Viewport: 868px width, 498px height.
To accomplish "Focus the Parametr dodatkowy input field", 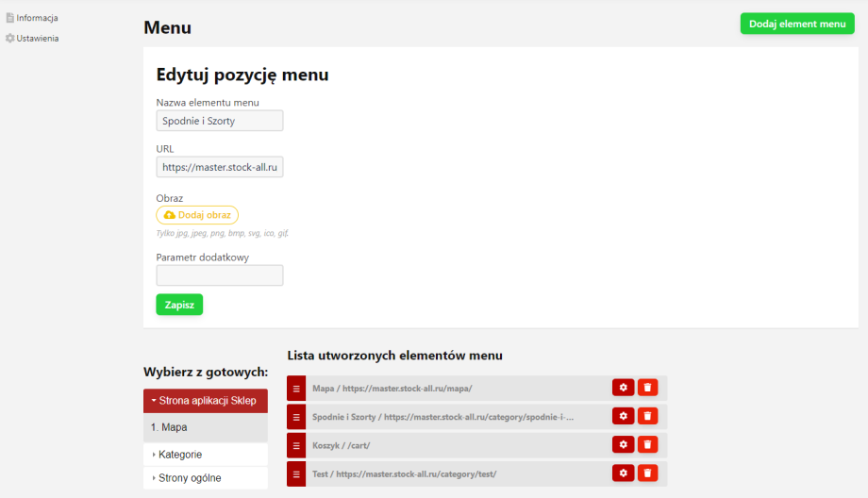I will 219,275.
